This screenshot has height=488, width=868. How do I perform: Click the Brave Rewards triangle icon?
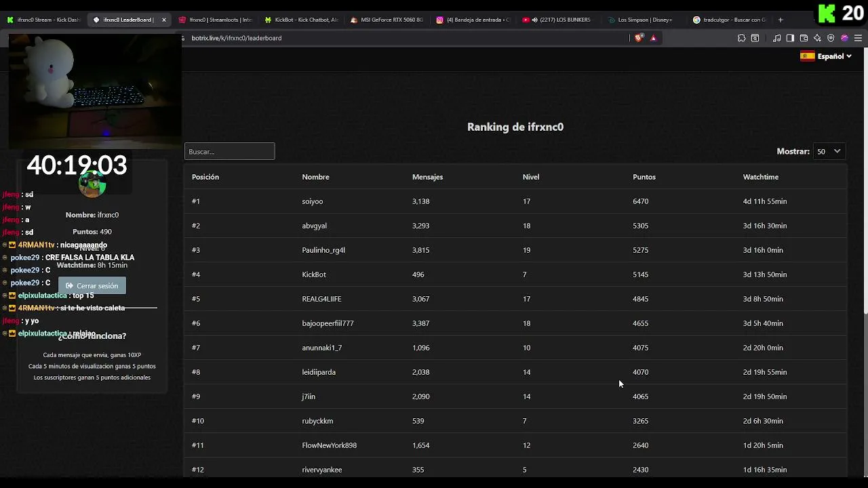coord(653,38)
